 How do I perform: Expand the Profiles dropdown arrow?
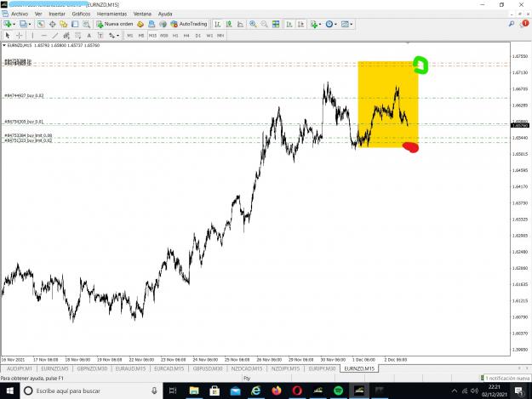30,24
